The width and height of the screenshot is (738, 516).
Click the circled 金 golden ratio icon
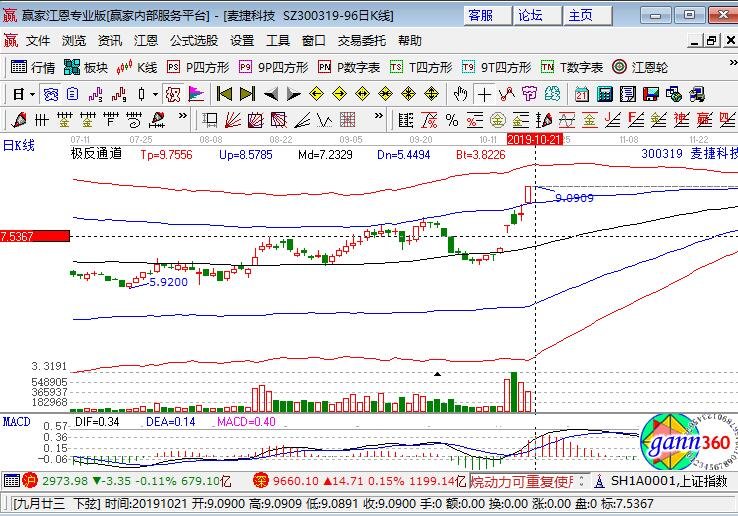coord(497,121)
